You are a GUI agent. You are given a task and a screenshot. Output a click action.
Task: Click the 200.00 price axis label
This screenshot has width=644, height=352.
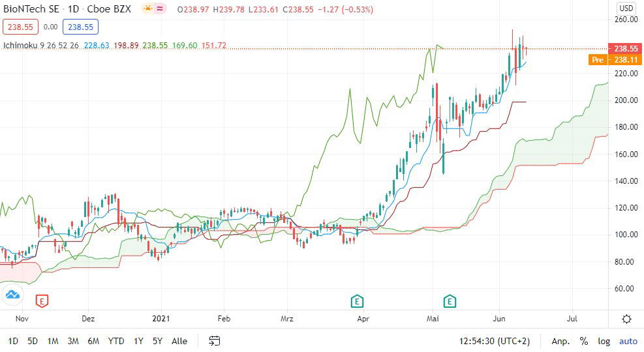(626, 100)
